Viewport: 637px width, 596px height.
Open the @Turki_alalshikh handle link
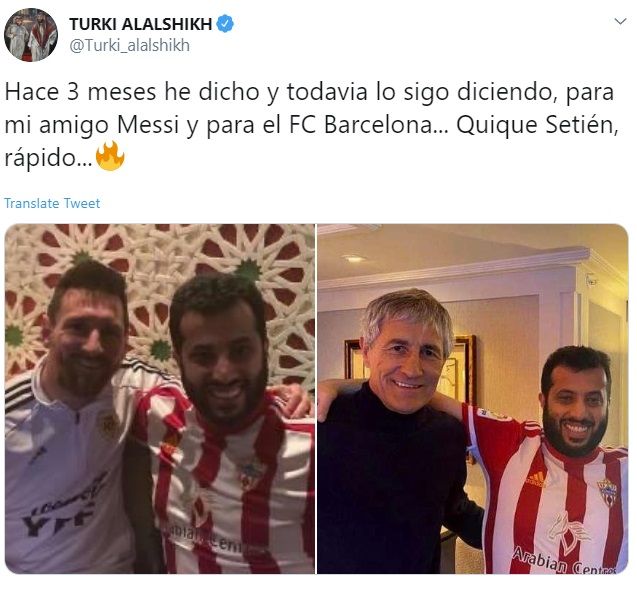coord(129,46)
